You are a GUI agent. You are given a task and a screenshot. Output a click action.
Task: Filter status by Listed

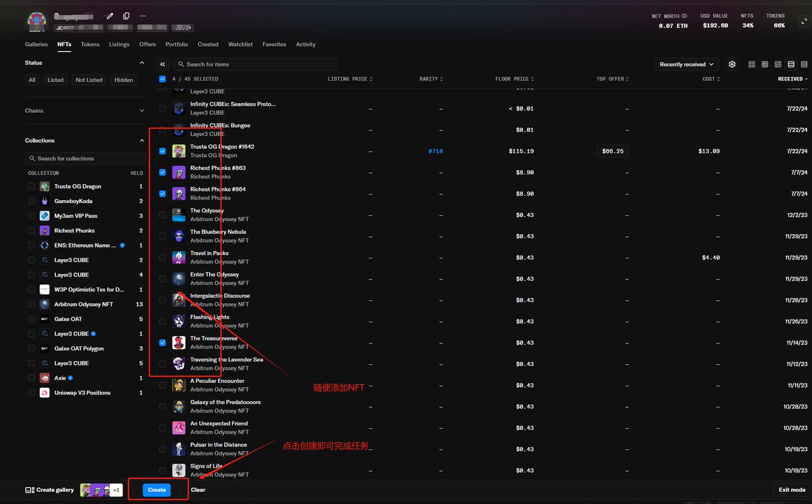click(55, 80)
